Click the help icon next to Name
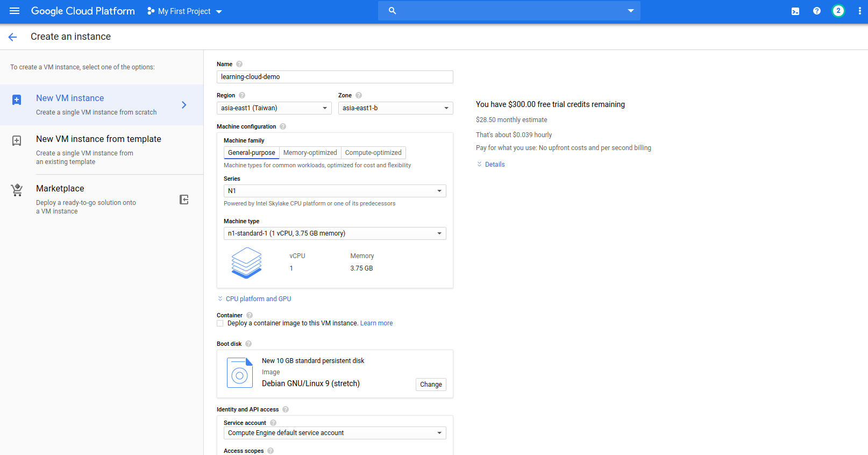The height and width of the screenshot is (455, 868). pyautogui.click(x=239, y=64)
